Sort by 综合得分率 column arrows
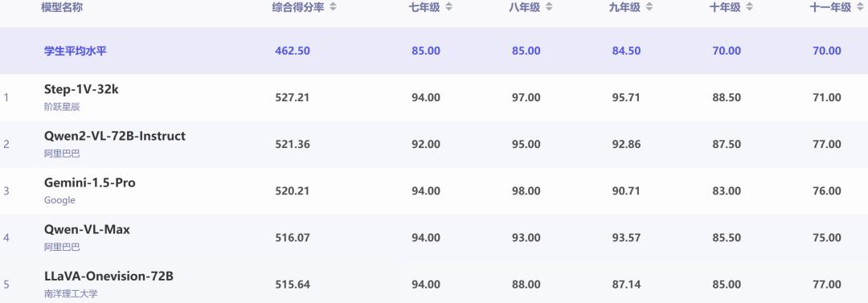868x303 pixels. point(333,7)
